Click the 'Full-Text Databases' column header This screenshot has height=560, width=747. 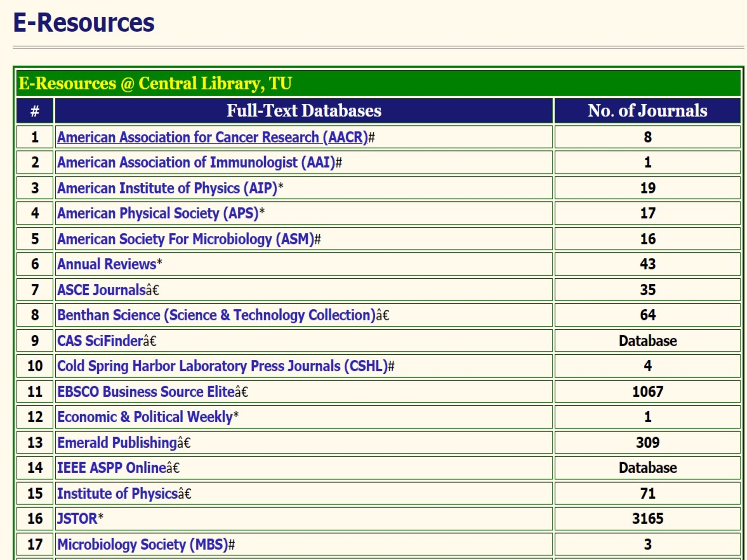click(304, 111)
